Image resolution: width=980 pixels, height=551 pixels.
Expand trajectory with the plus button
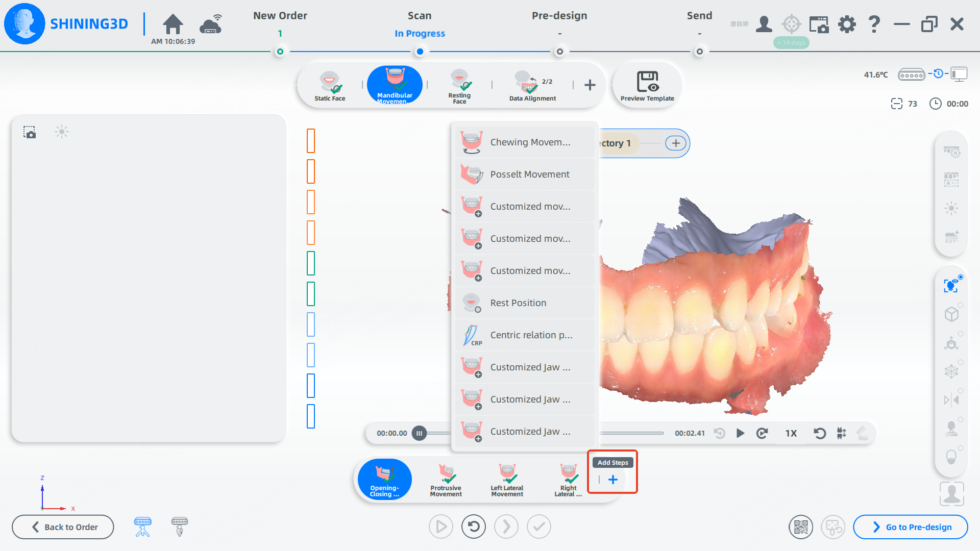676,143
